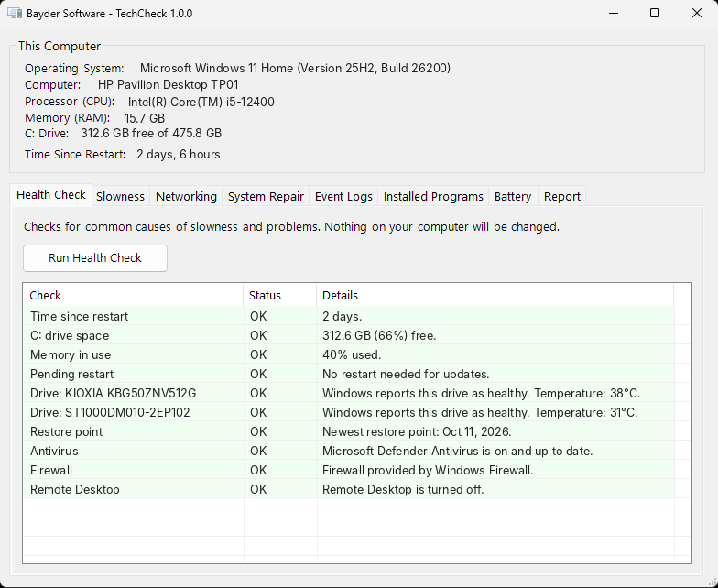Open the Networking tab
The image size is (718, 588).
[186, 196]
